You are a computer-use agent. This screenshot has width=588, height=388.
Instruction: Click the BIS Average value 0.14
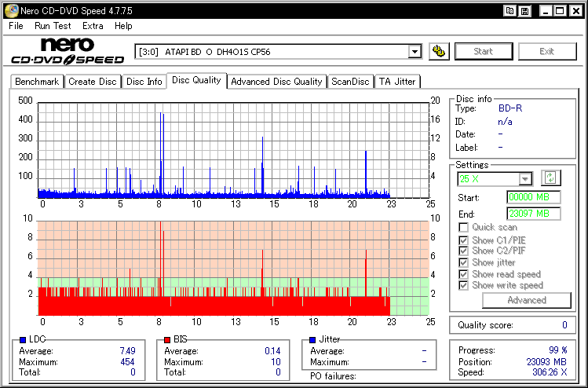[x=272, y=351]
